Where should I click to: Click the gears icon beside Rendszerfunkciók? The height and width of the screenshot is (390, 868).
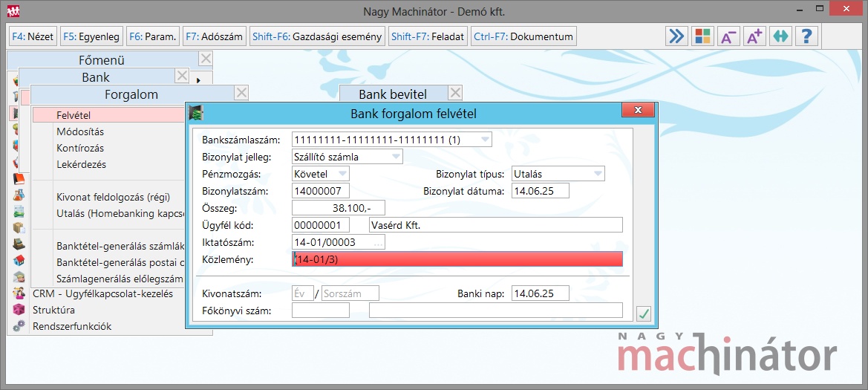(x=19, y=326)
